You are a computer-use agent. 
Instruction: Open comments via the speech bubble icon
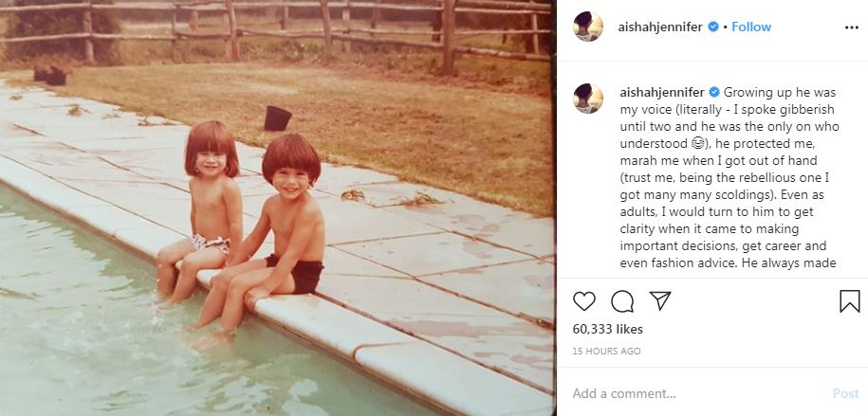(x=622, y=301)
